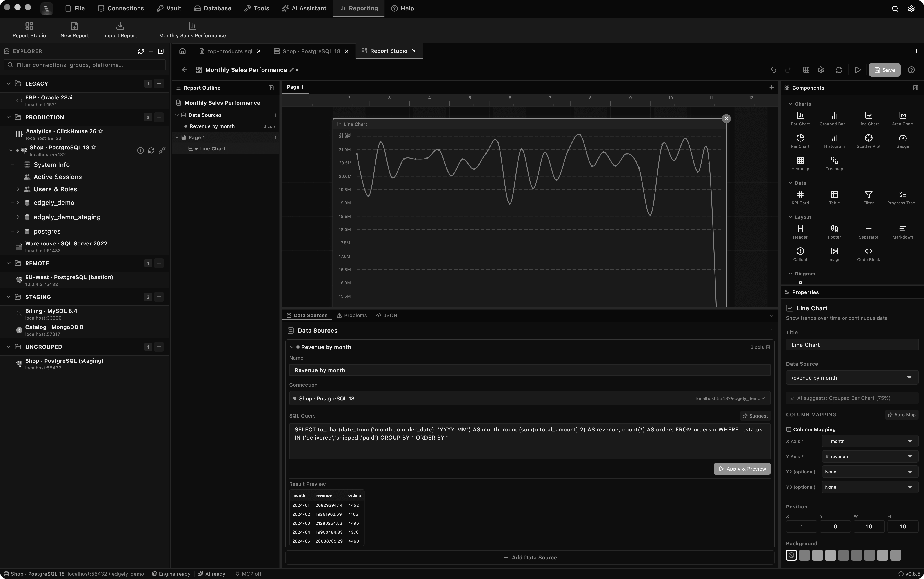The image size is (924, 579).
Task: Click the undo icon in report toolbar
Action: coord(773,70)
